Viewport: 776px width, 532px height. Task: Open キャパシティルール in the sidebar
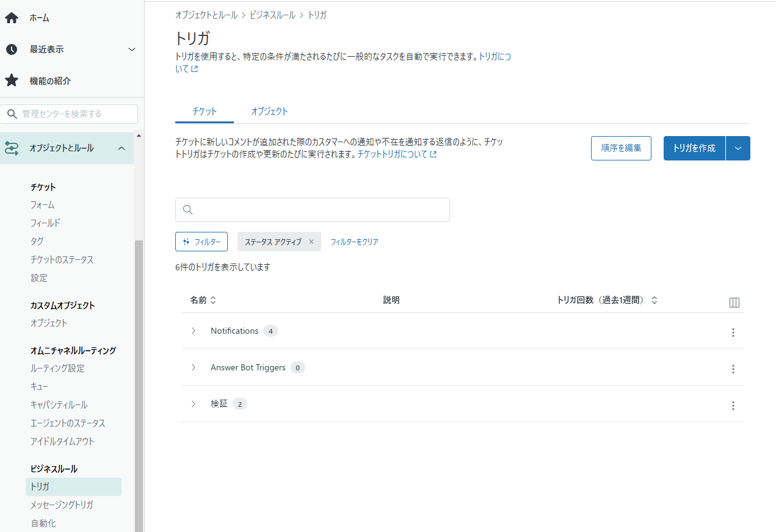[x=59, y=405]
